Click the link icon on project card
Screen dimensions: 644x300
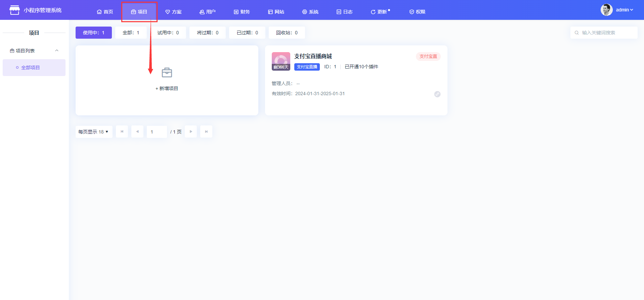pyautogui.click(x=437, y=94)
